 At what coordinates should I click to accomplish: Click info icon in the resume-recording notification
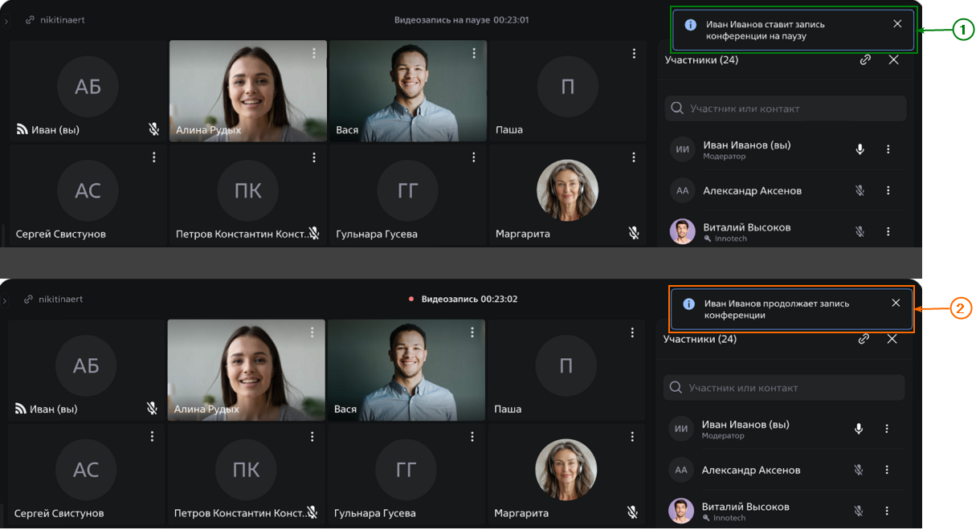coord(688,304)
